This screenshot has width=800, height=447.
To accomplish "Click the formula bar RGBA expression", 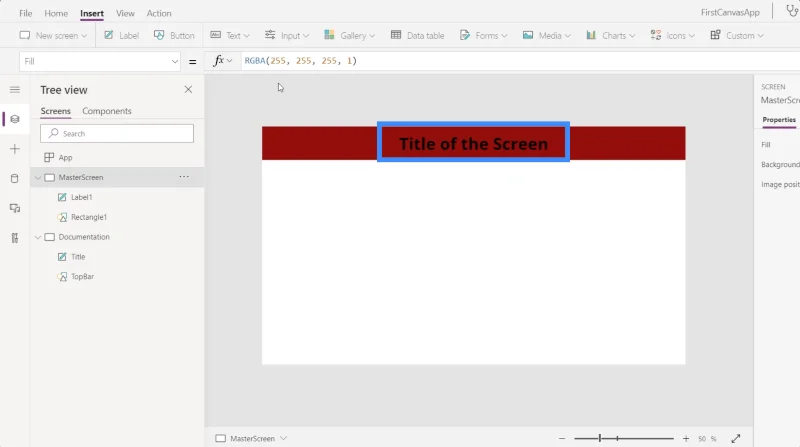I will pyautogui.click(x=301, y=61).
